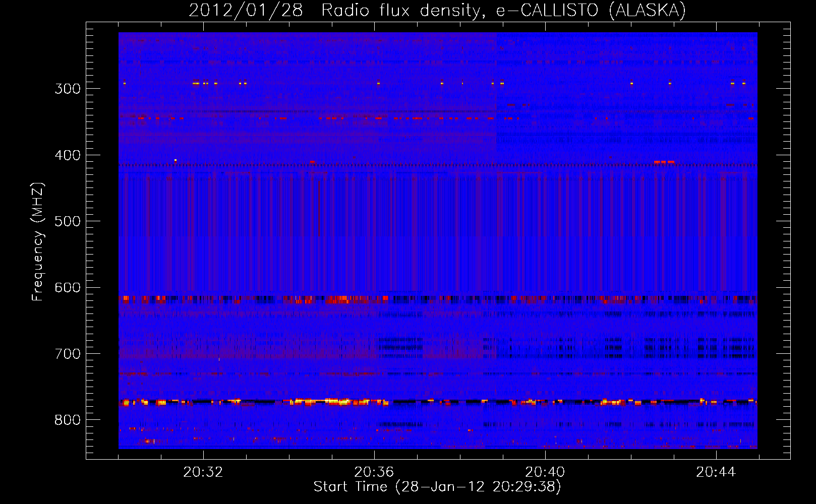Click the 'Frequency (MHZ)' y-axis label
The width and height of the screenshot is (816, 504).
click(38, 242)
